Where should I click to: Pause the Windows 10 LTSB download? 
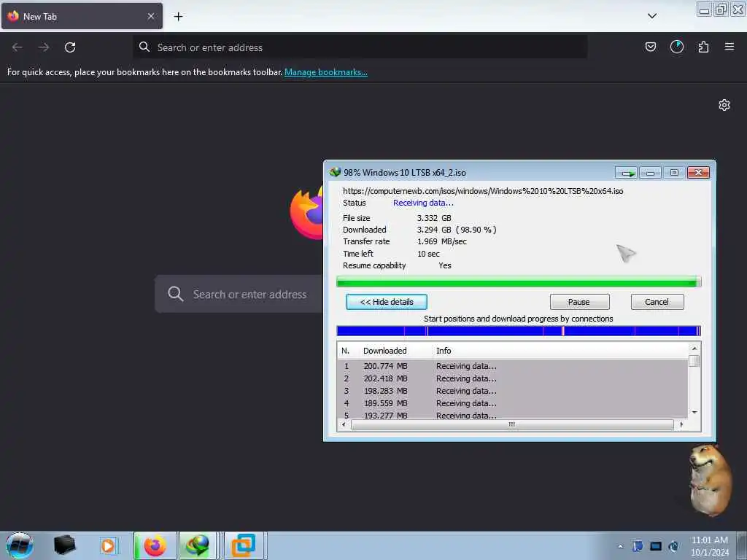pos(579,302)
